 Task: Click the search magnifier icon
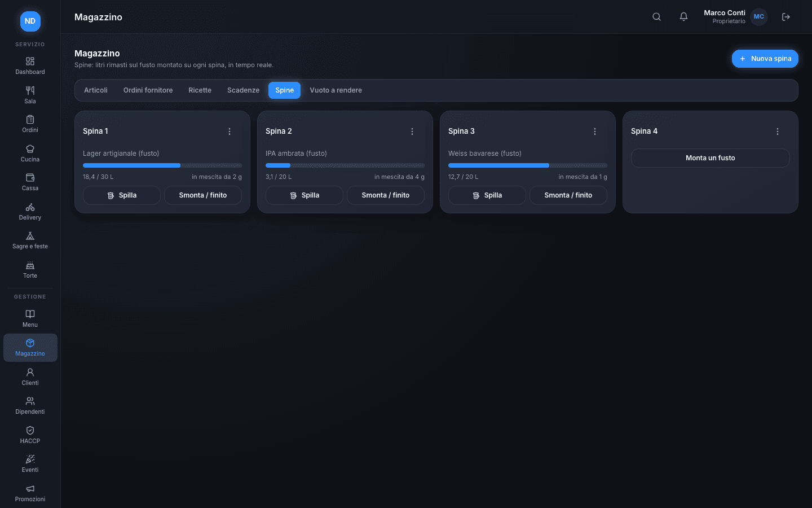(656, 17)
